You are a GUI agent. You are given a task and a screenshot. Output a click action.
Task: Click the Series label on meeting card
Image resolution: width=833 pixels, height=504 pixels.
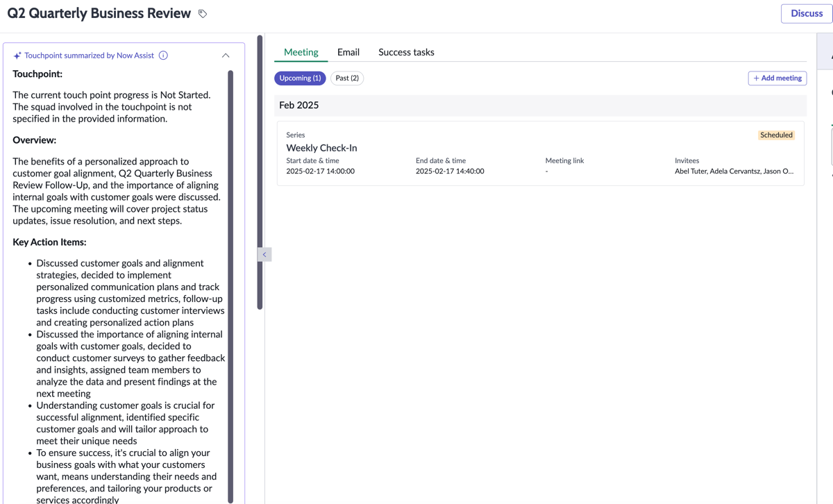pyautogui.click(x=295, y=135)
